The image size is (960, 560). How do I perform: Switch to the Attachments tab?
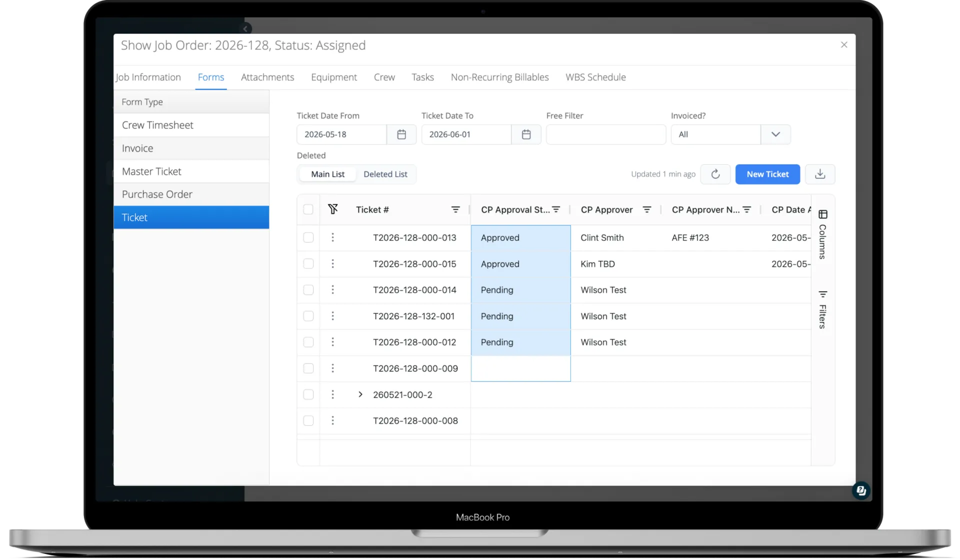(x=267, y=77)
